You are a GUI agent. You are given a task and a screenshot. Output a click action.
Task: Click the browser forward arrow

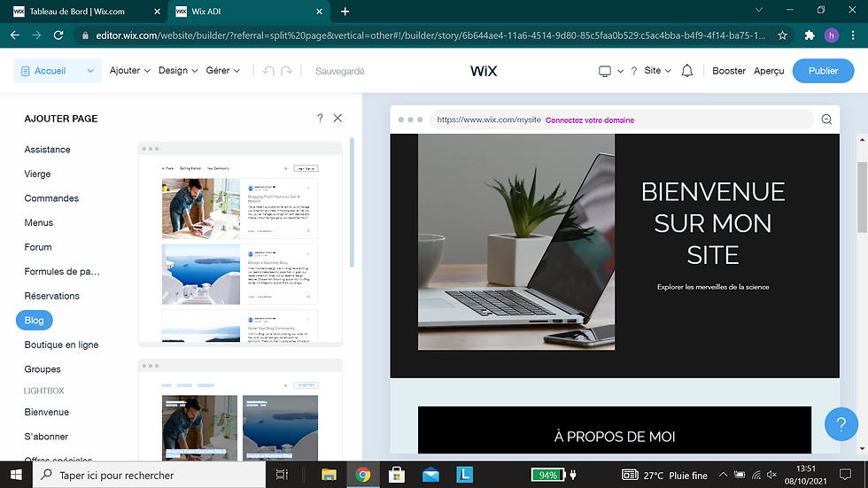pyautogui.click(x=36, y=35)
